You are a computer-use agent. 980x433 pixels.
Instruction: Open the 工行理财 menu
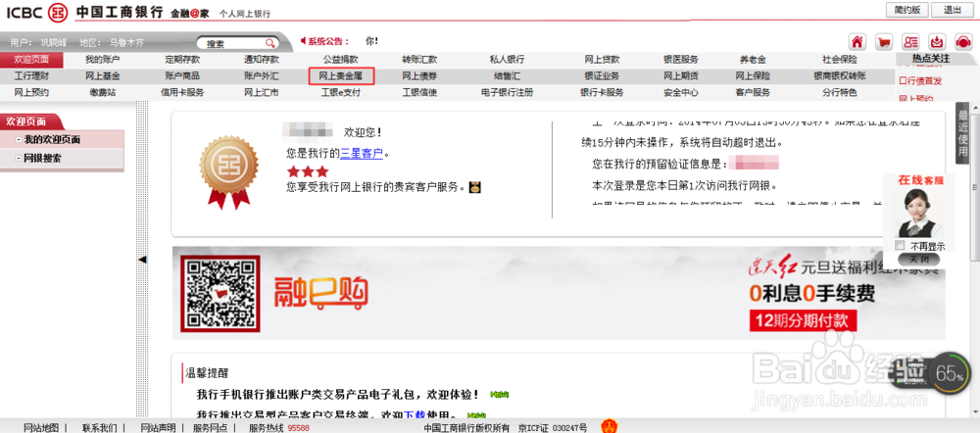click(32, 76)
